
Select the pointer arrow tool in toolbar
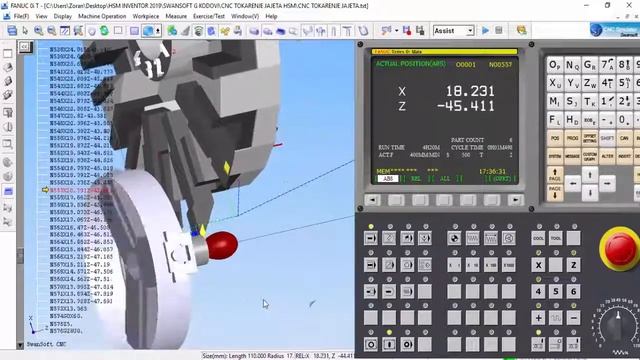(25, 31)
